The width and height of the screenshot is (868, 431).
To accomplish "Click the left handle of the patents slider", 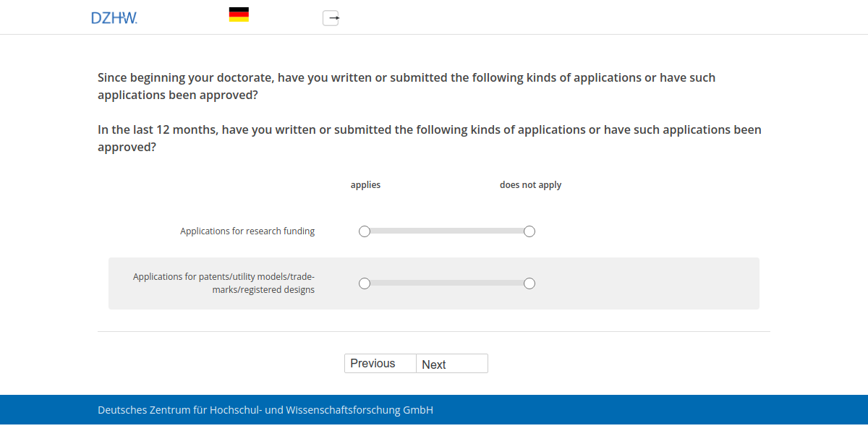I will tap(364, 283).
